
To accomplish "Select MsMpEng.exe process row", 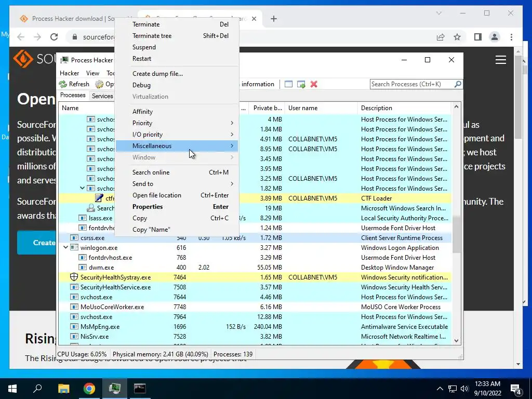I will click(255, 326).
